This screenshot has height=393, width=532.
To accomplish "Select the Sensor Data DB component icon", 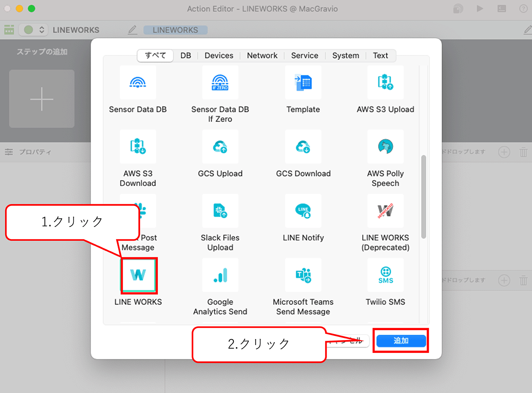I will (138, 82).
